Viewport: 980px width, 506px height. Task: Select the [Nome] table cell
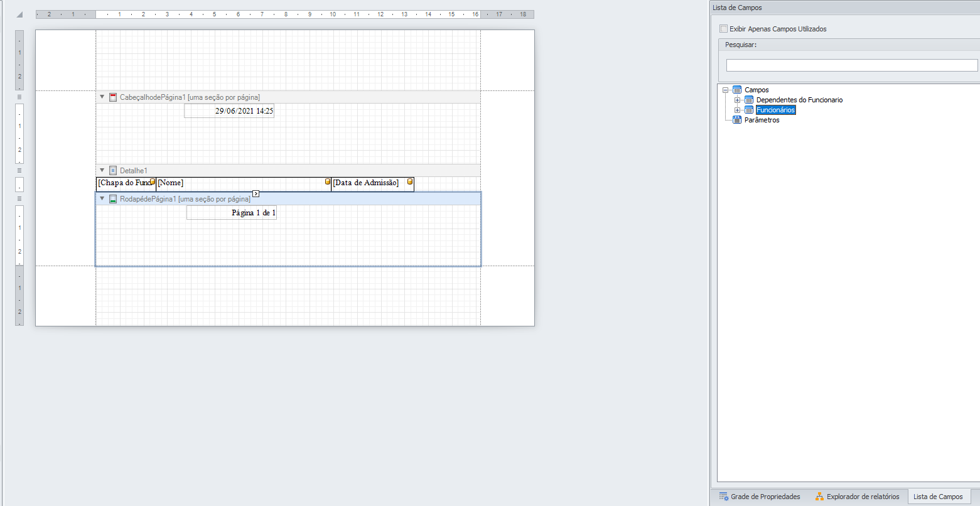(x=243, y=183)
